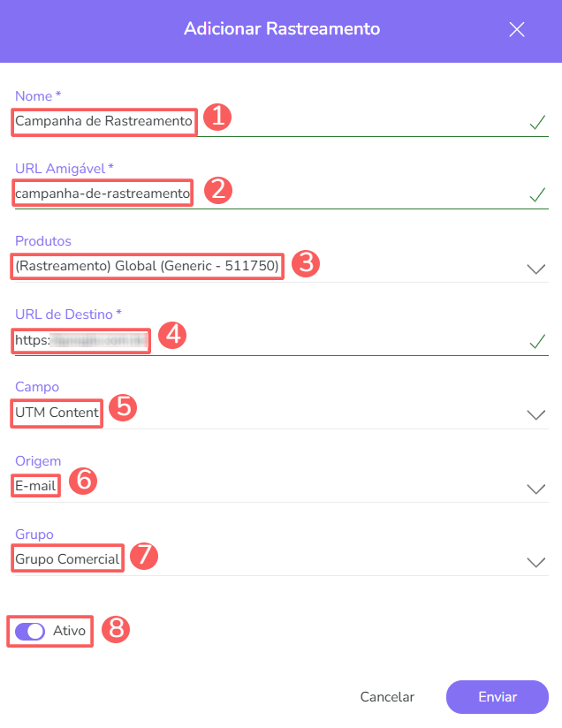Expand the Produtos dropdown arrow
562x728 pixels.
536,269
